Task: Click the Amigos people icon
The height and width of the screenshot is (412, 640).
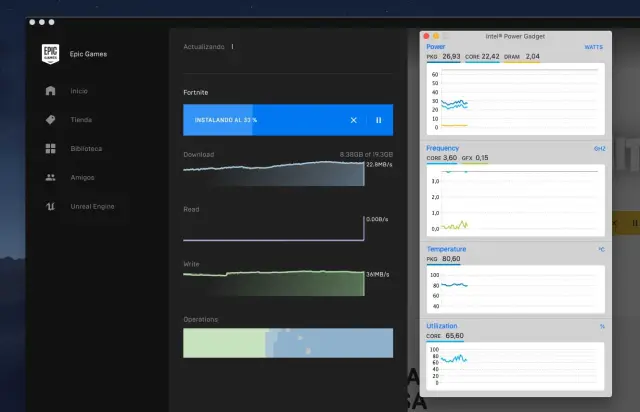Action: pos(50,178)
